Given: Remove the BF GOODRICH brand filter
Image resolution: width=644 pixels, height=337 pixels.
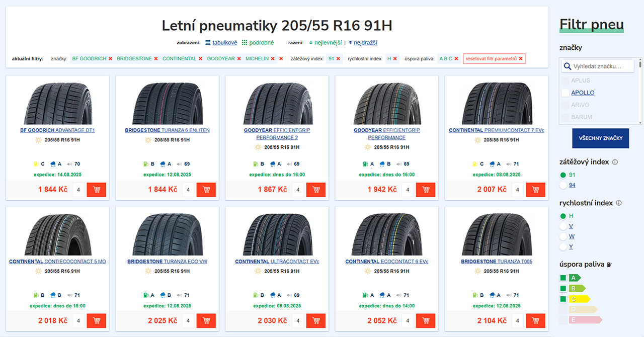Looking at the screenshot, I should pos(110,59).
